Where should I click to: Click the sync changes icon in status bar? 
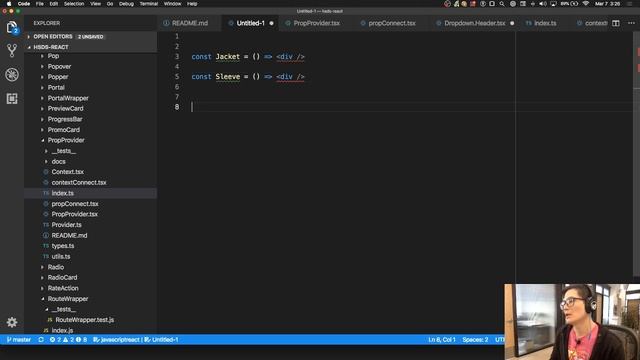point(41,340)
